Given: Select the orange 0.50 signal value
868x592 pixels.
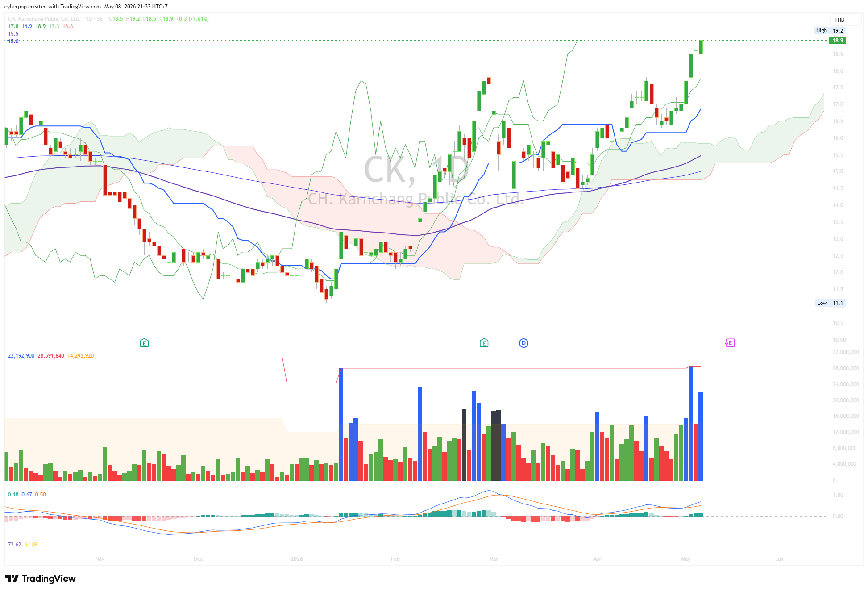Looking at the screenshot, I should coord(40,495).
